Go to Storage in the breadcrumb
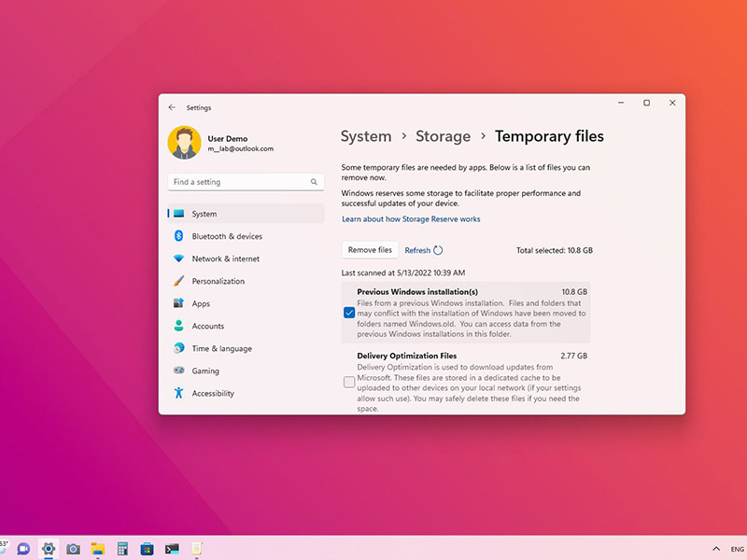The height and width of the screenshot is (560, 747). 443,136
